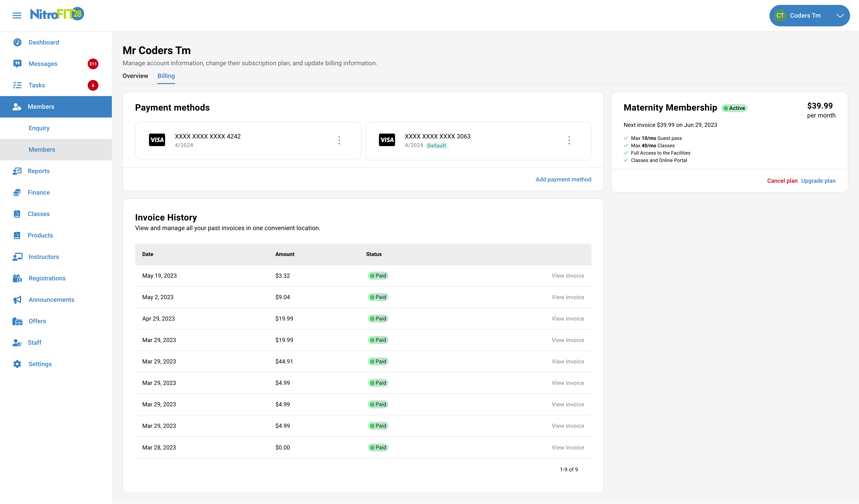
Task: Open the Instructors section
Action: pos(44,256)
